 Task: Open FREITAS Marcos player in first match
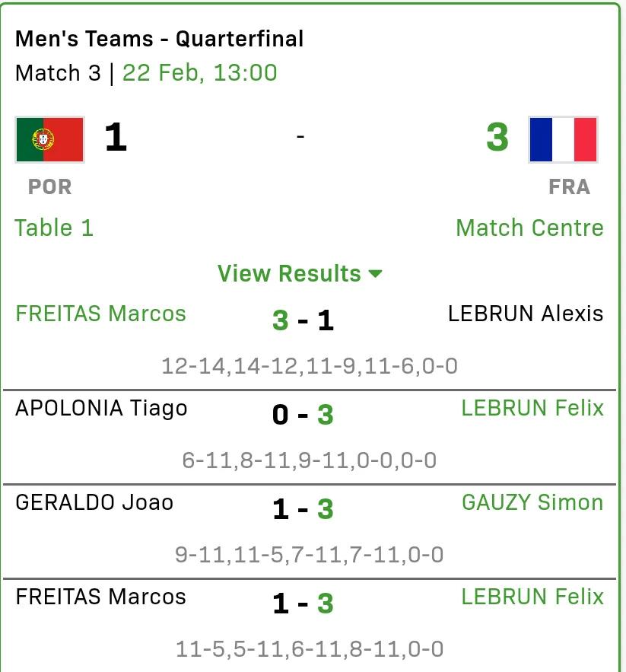pos(100,314)
